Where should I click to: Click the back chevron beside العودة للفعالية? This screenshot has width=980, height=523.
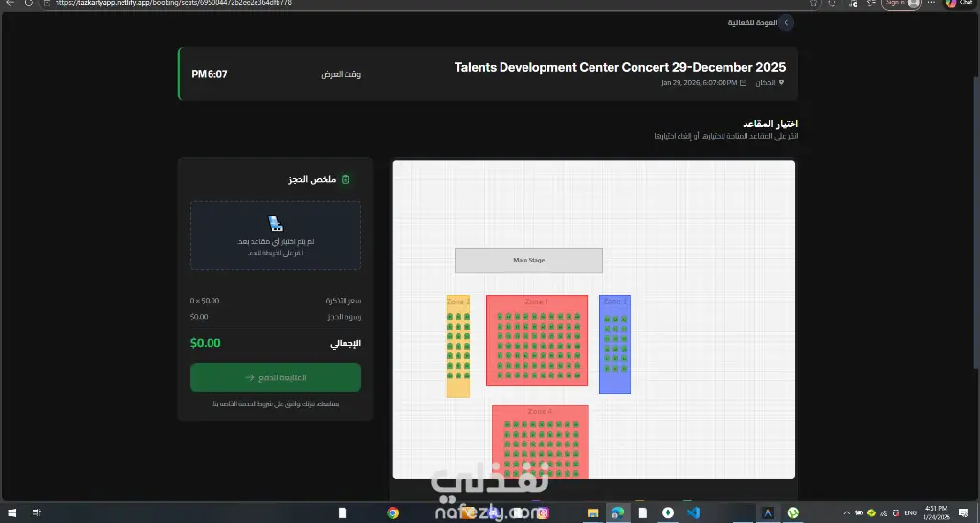click(x=786, y=23)
